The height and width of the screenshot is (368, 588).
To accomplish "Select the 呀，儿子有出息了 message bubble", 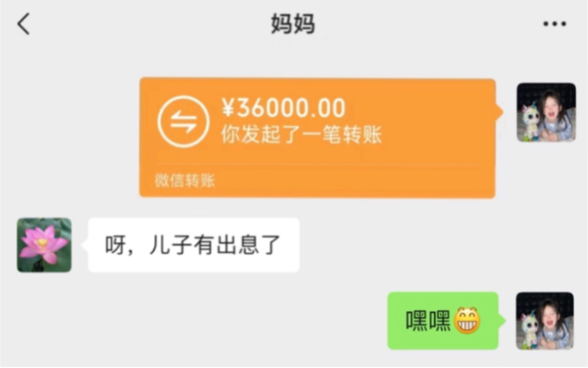I will (194, 245).
